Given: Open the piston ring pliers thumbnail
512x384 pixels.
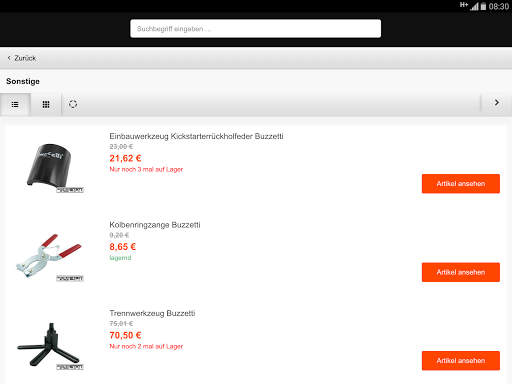Looking at the screenshot, I should pyautogui.click(x=49, y=257).
